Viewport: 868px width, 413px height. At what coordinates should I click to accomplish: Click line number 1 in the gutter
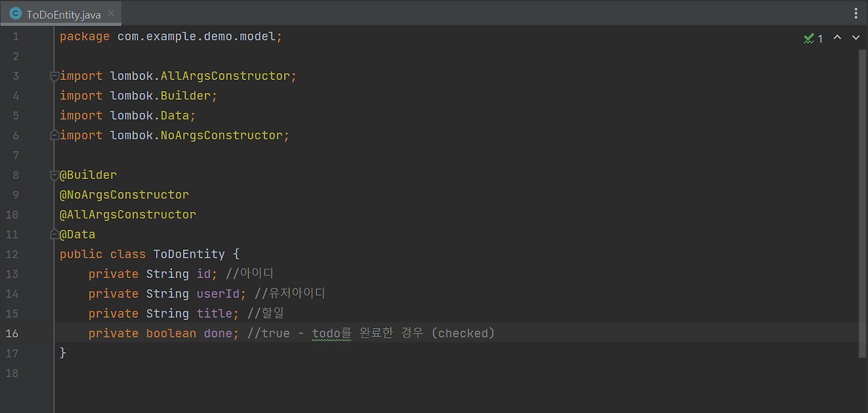16,36
